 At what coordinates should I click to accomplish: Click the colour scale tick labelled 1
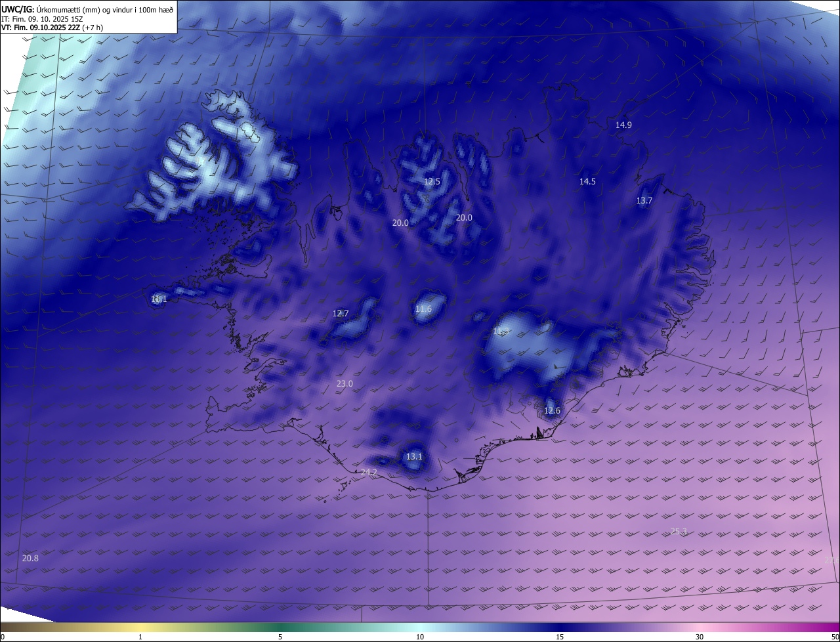coord(140,637)
